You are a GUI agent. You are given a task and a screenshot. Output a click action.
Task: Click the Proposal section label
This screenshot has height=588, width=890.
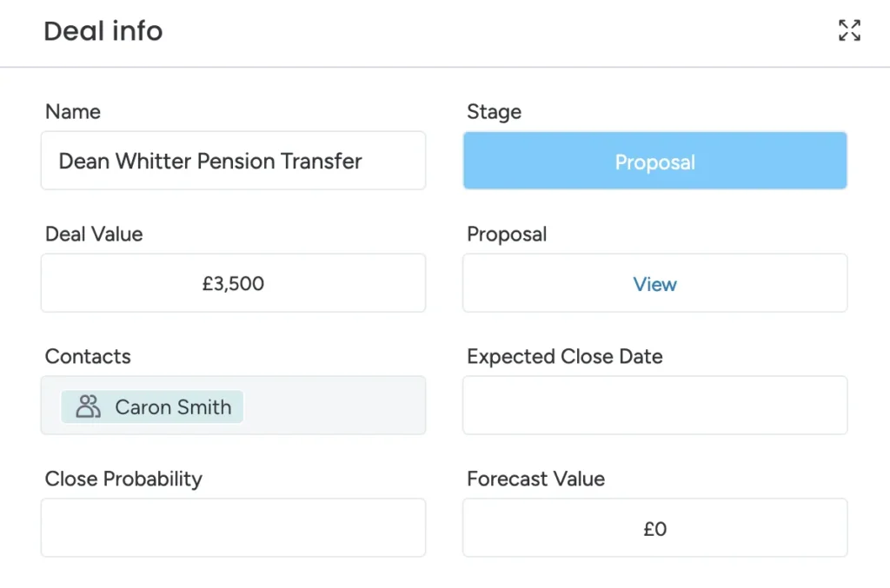tap(507, 234)
